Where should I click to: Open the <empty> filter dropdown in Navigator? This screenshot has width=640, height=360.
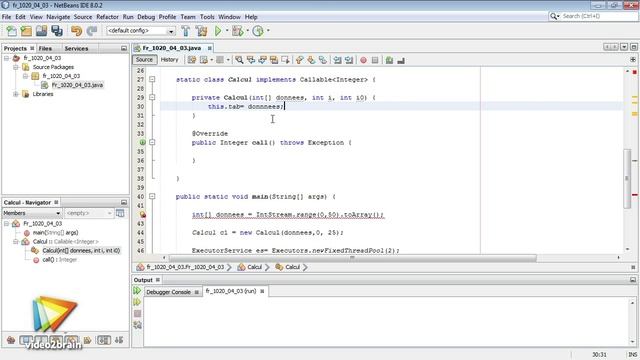88,213
